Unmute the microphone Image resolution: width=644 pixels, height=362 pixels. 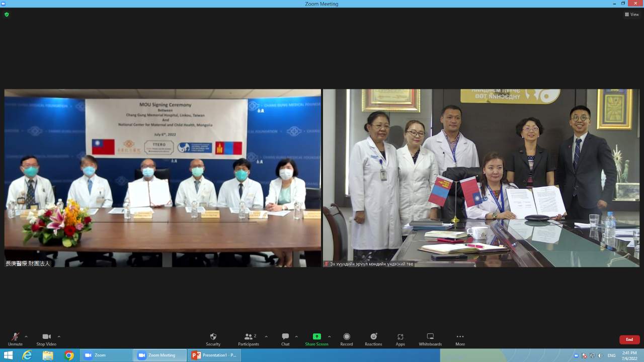(15, 339)
